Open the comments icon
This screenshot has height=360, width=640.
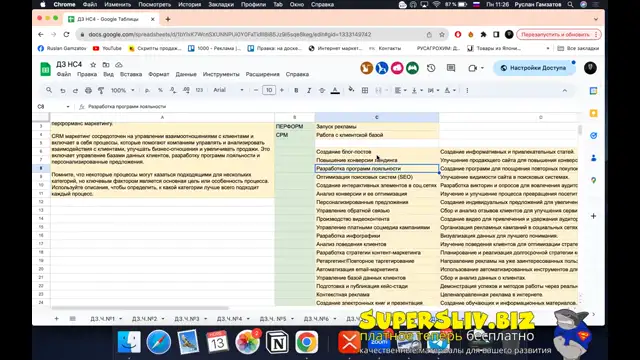point(451,68)
